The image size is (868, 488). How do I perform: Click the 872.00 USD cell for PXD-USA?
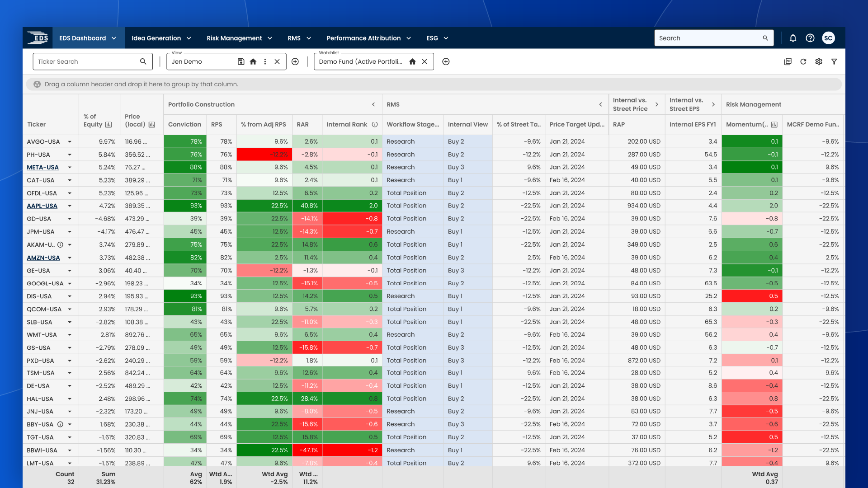(x=637, y=361)
